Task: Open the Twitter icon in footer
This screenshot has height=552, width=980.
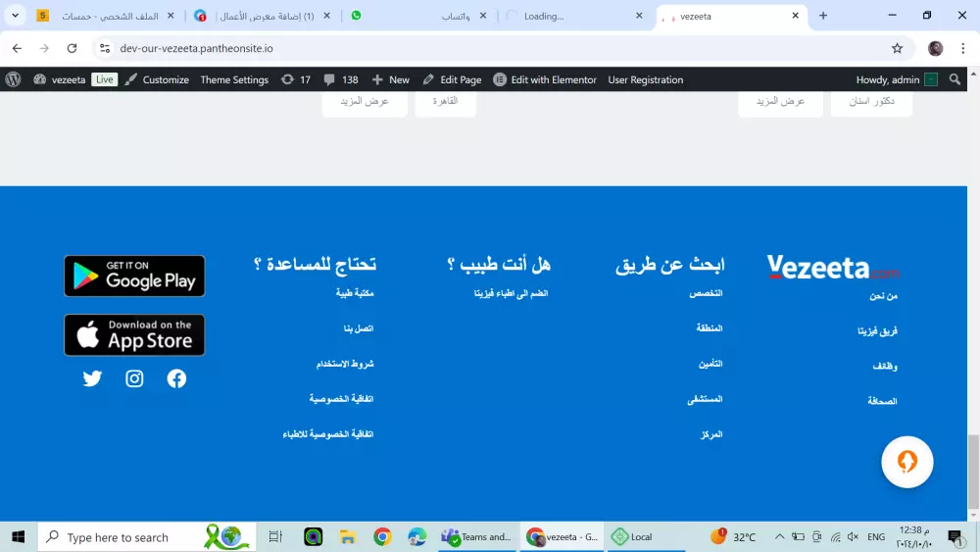Action: point(92,378)
